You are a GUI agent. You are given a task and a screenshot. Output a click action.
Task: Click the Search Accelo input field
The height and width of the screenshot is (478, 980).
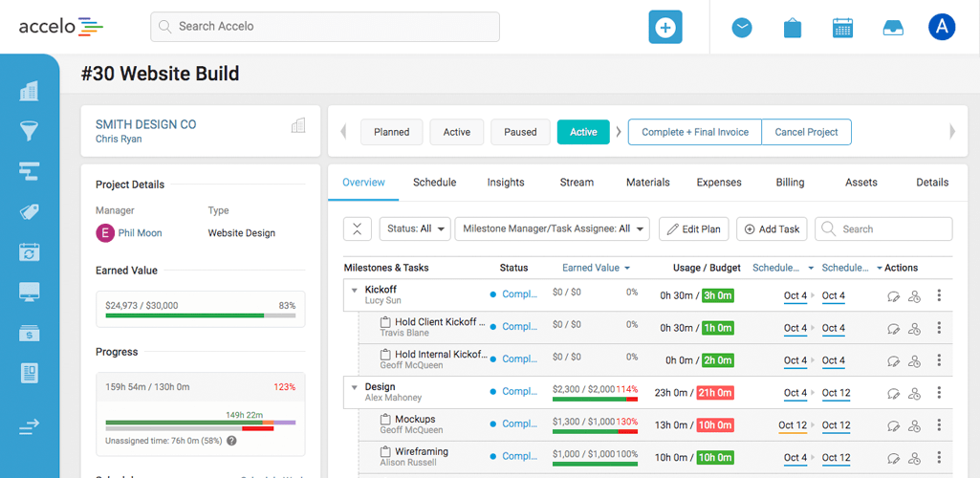pyautogui.click(x=325, y=27)
